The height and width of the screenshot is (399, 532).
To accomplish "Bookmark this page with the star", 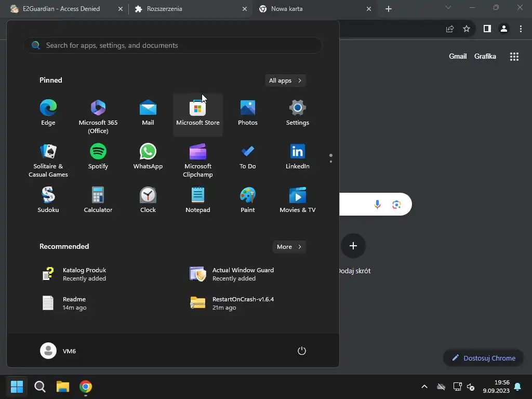I will [x=467, y=29].
